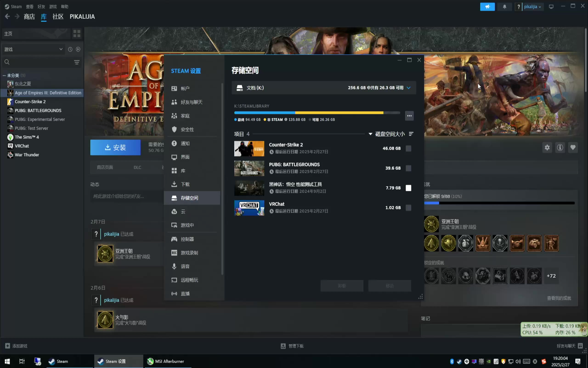Open the 游戏 library category dropdown
Image resolution: width=588 pixels, height=368 pixels.
click(x=34, y=49)
